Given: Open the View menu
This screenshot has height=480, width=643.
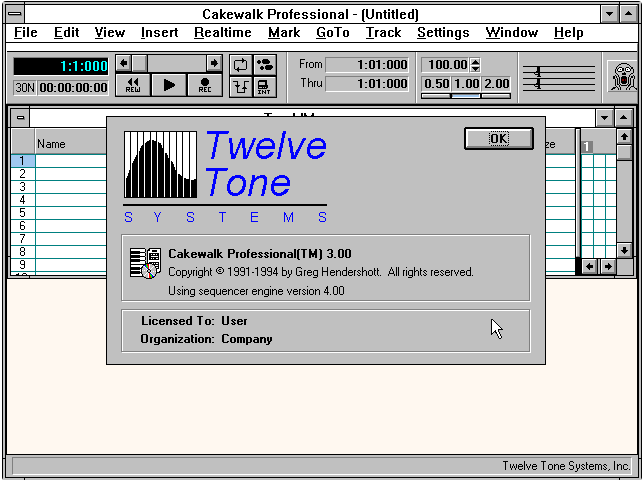Looking at the screenshot, I should (109, 32).
